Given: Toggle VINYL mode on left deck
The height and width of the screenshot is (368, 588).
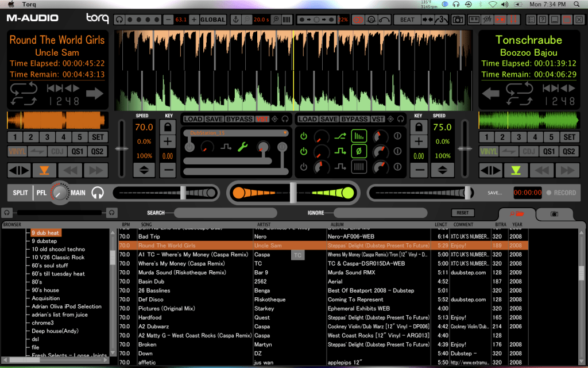Looking at the screenshot, I should (x=17, y=151).
